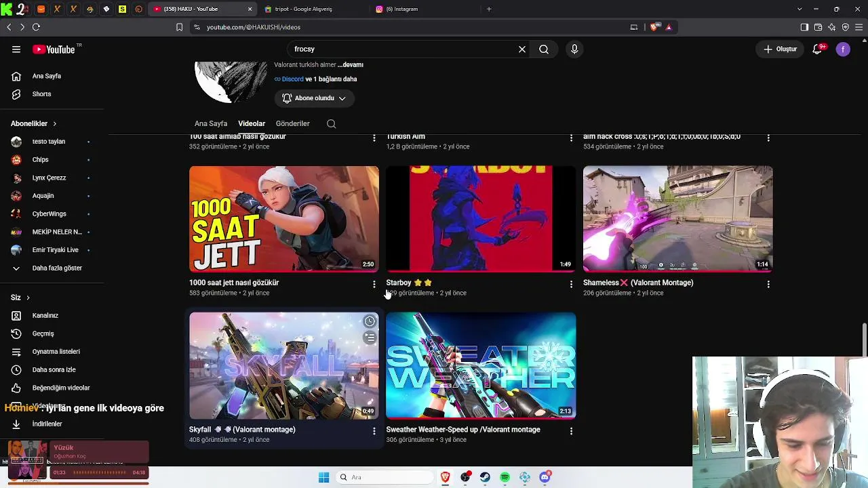868x488 pixels.
Task: Play the Starboy video thumbnail
Action: pyautogui.click(x=481, y=219)
